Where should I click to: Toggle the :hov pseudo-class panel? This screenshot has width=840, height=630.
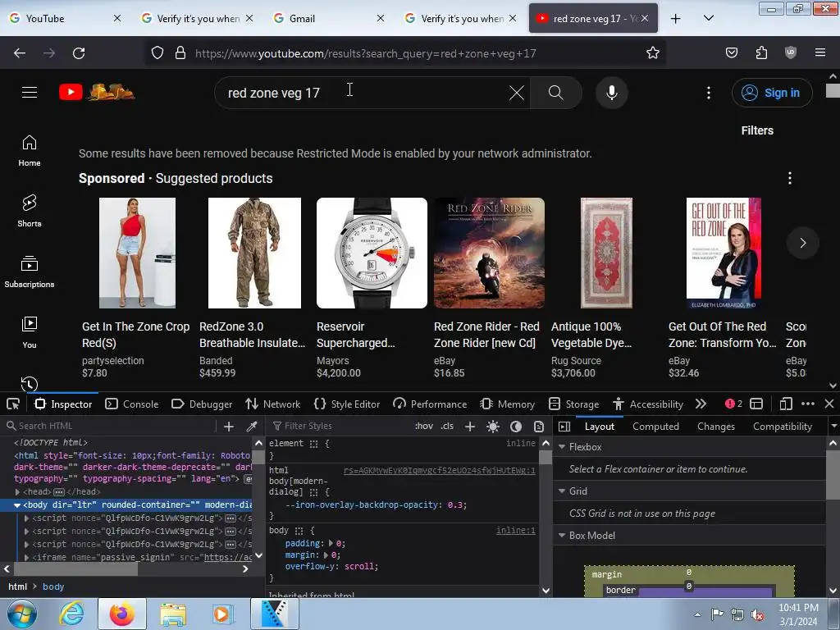pyautogui.click(x=424, y=426)
